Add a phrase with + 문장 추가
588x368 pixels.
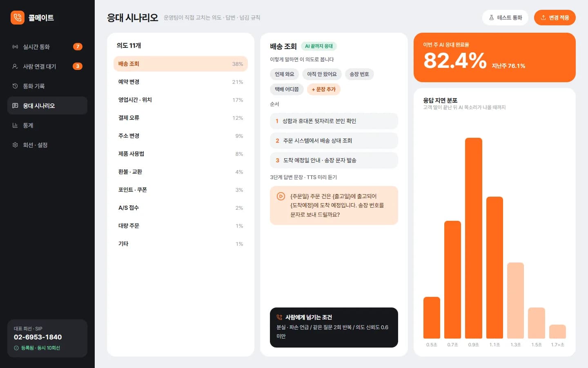point(323,89)
